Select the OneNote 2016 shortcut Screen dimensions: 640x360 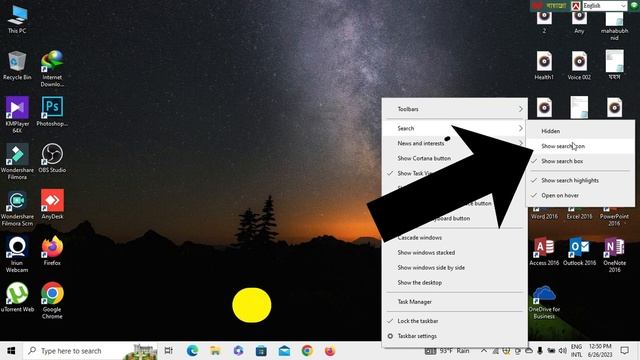614,254
